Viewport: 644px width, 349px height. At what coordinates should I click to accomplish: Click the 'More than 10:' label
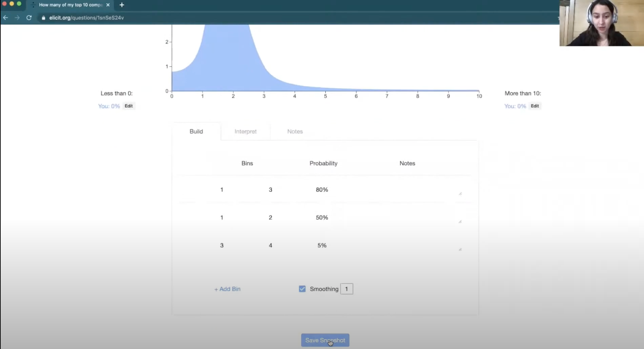(523, 93)
